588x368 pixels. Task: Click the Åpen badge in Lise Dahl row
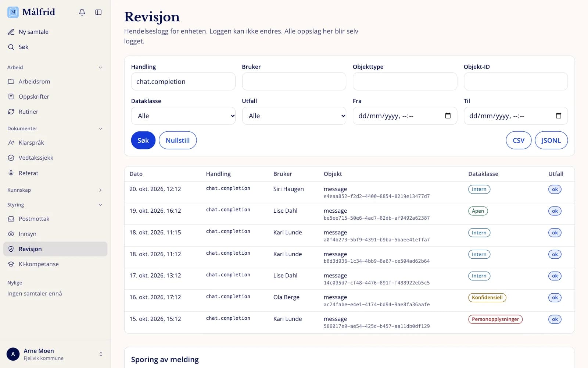coord(478,211)
